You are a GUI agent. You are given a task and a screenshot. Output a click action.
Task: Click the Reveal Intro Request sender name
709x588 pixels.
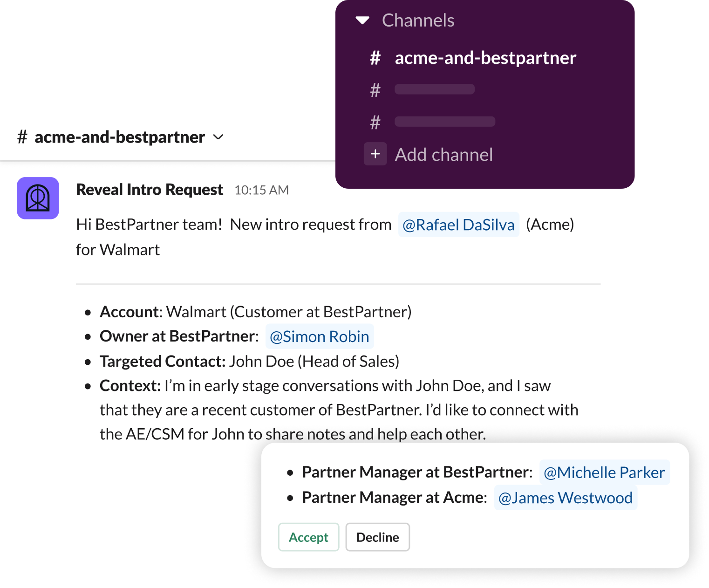tap(150, 190)
